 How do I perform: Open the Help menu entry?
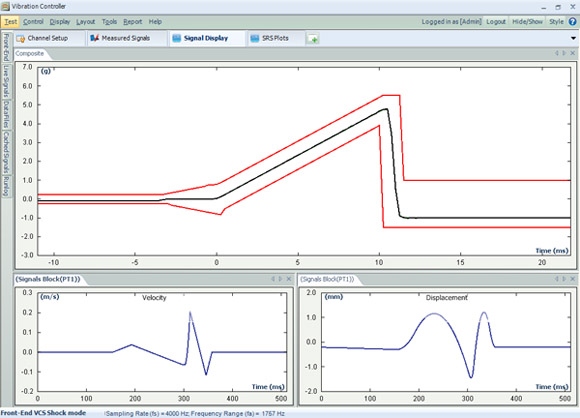pos(155,22)
